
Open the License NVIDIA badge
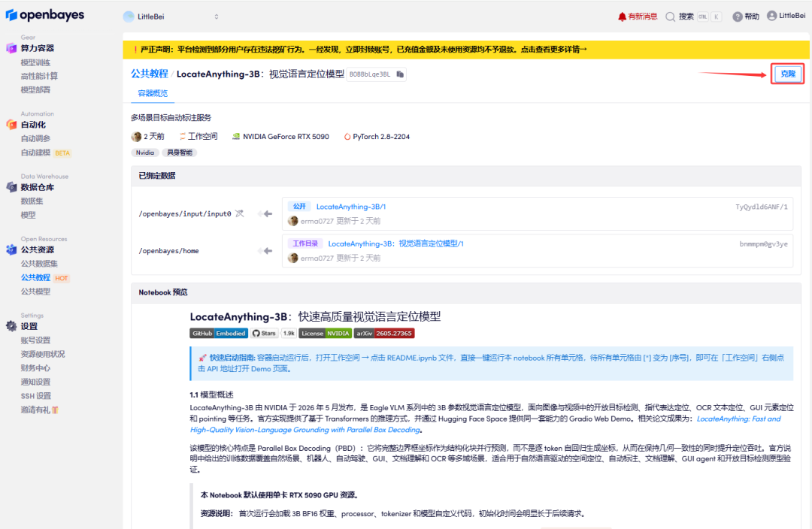point(325,334)
